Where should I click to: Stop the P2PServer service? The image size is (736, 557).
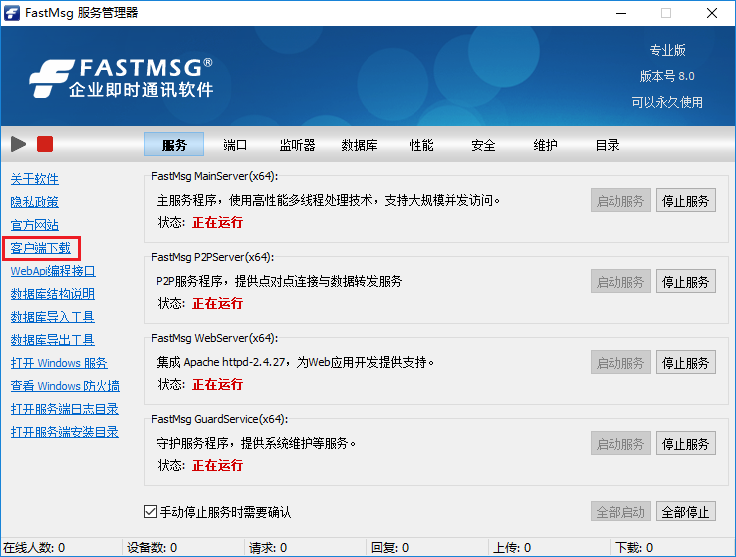[685, 281]
